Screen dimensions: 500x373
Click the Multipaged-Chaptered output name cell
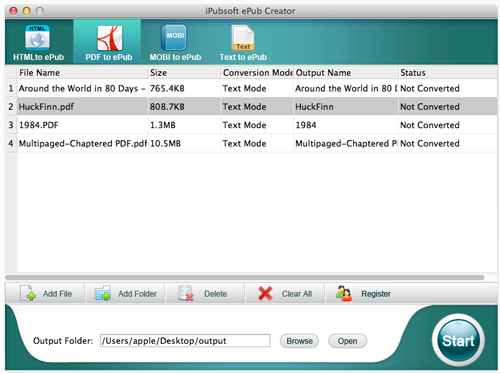pos(346,143)
